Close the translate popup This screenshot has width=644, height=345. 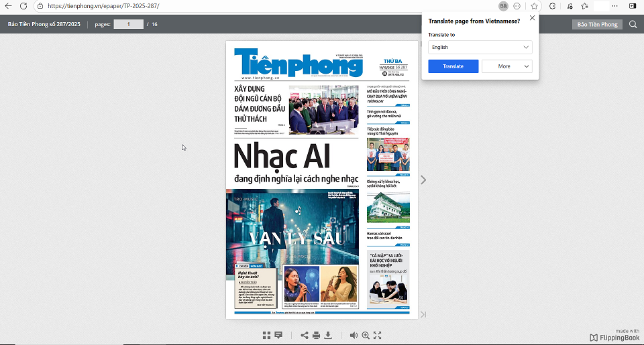[532, 18]
